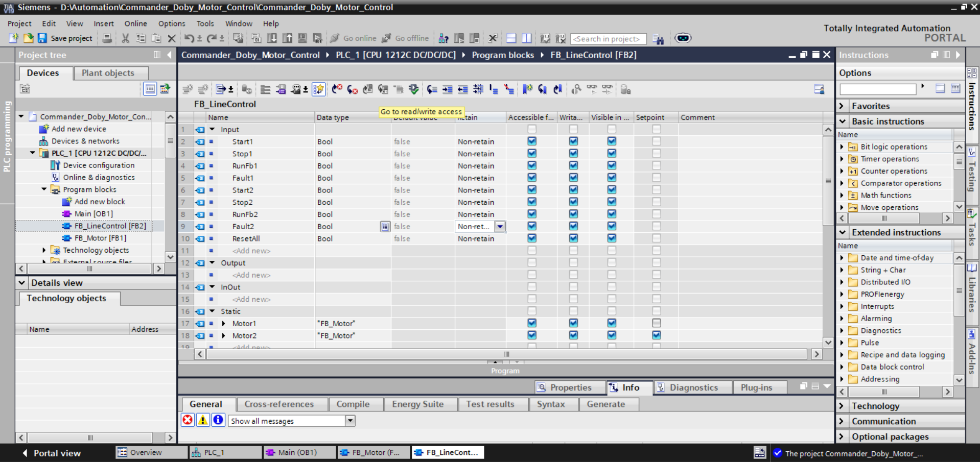Uncheck Accessible checkbox for Start1

[532, 141]
